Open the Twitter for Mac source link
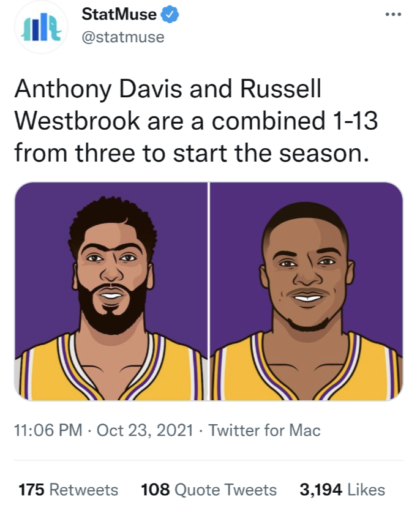420x508 pixels. pyautogui.click(x=264, y=430)
